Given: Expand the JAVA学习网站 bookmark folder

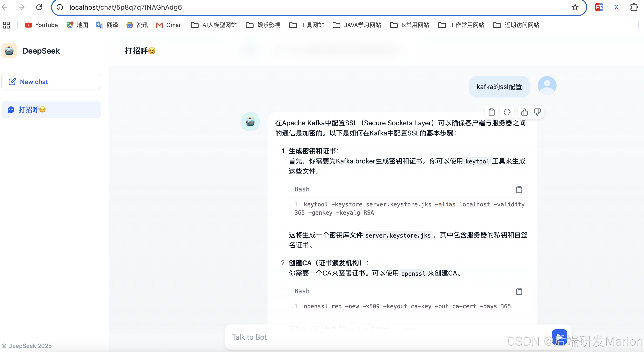Looking at the screenshot, I should point(357,25).
